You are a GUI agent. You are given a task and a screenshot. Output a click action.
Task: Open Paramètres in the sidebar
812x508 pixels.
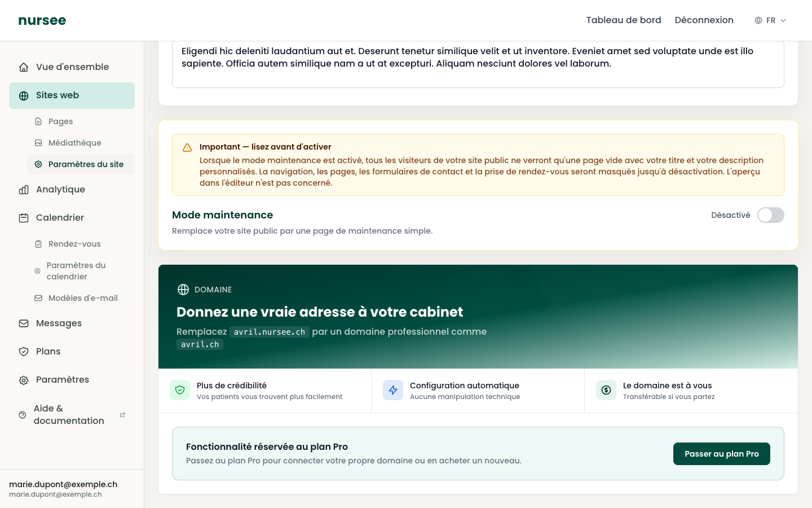click(72, 380)
